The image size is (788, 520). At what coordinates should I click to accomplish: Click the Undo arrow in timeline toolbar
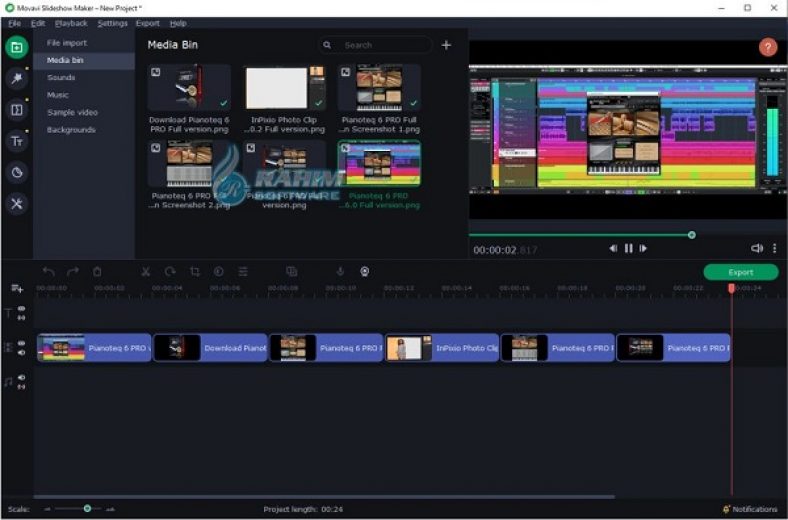49,271
